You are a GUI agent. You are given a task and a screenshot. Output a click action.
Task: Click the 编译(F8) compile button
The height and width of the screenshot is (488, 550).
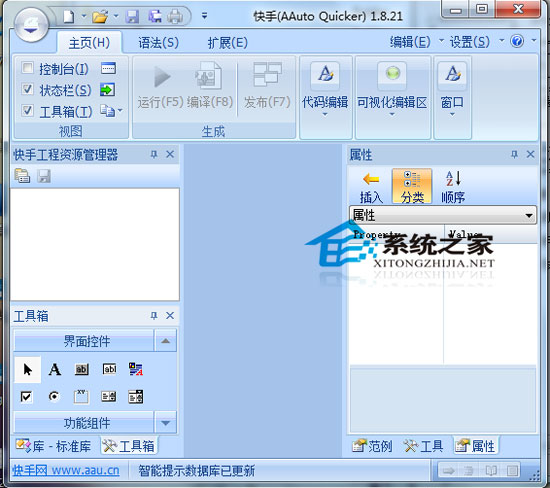[210, 86]
